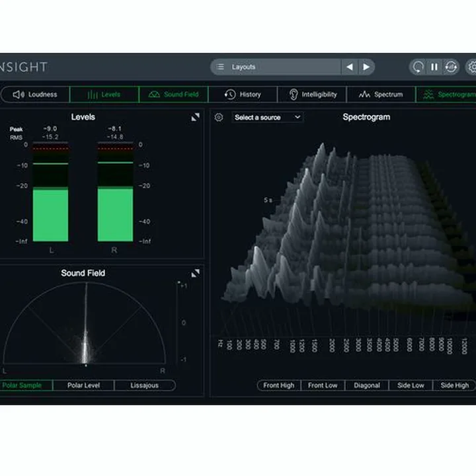Select Lissajous view
476x476 pixels.
145,385
